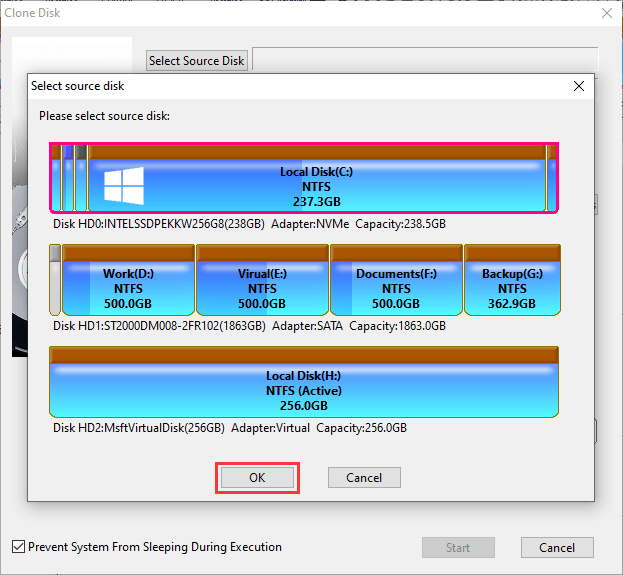The image size is (623, 575).
Task: Click the source disk text field
Action: (x=424, y=60)
